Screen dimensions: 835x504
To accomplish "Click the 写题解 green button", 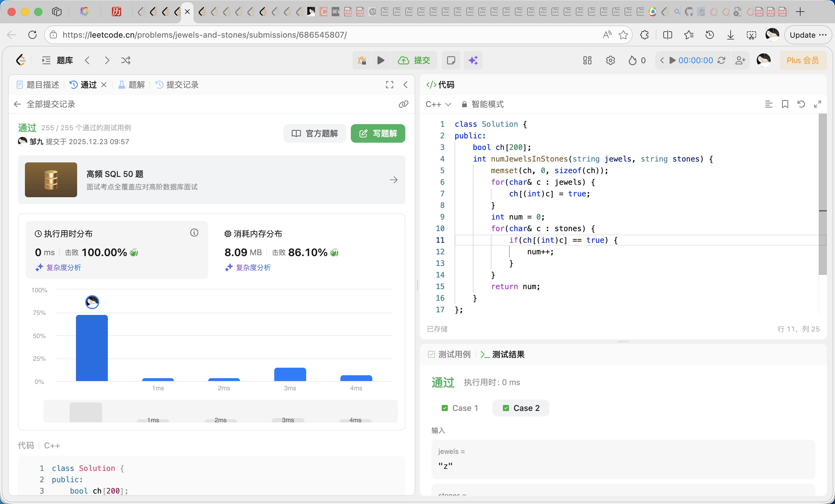I will click(x=377, y=133).
